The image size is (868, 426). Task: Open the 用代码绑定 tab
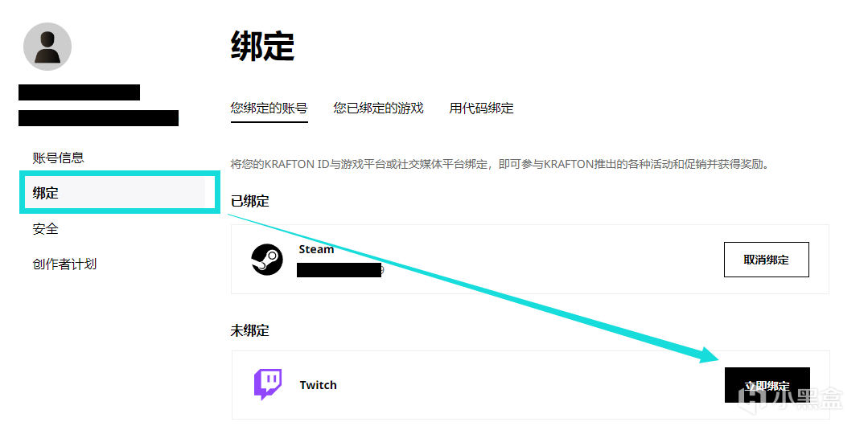click(x=482, y=108)
